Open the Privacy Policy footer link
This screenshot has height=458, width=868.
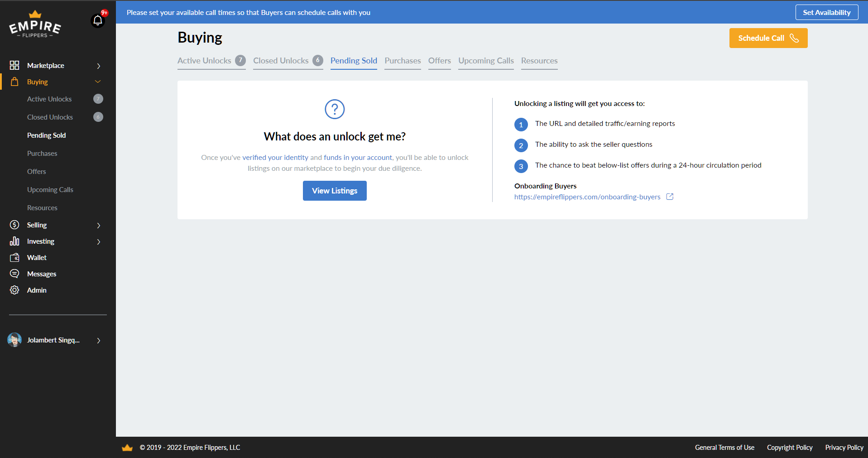click(x=844, y=448)
